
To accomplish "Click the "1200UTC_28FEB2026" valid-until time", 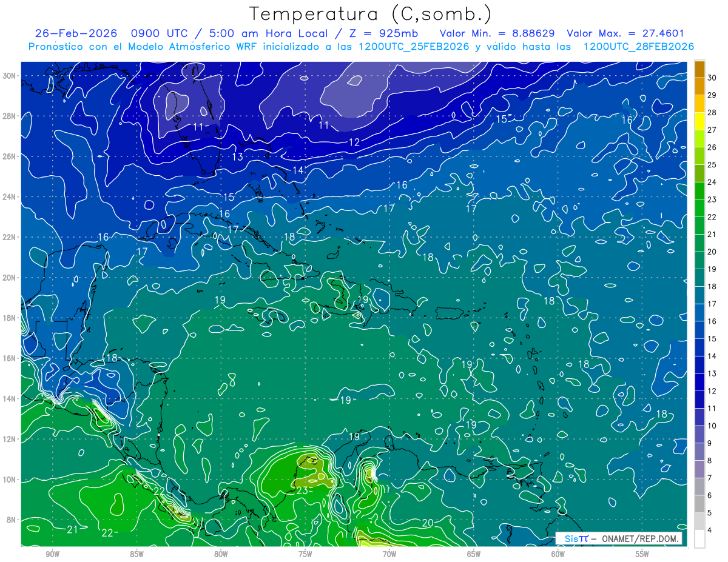I will tap(638, 47).
